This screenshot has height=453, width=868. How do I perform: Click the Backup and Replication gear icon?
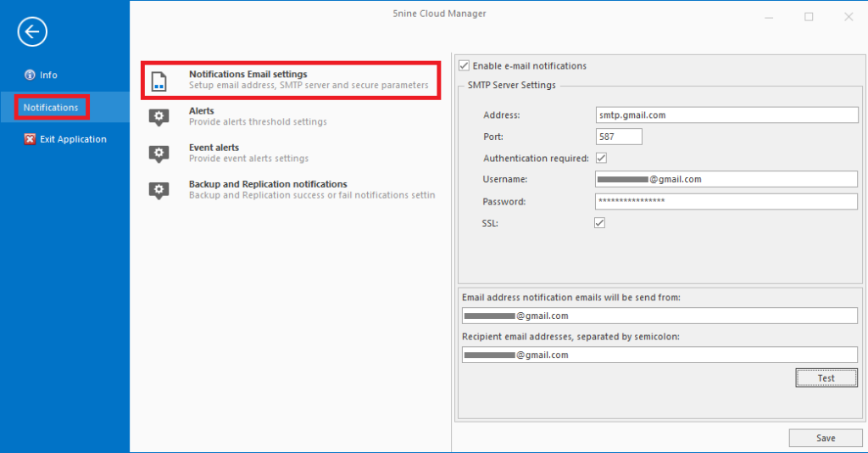coord(159,190)
